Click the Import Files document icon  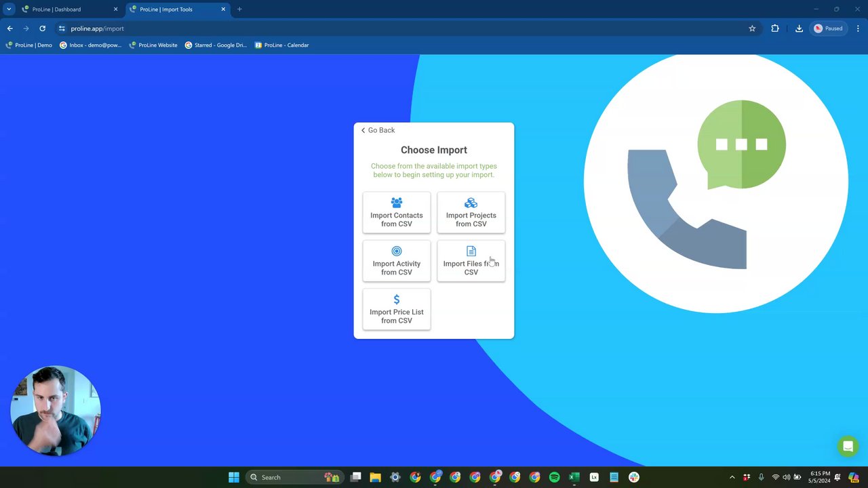pyautogui.click(x=471, y=251)
